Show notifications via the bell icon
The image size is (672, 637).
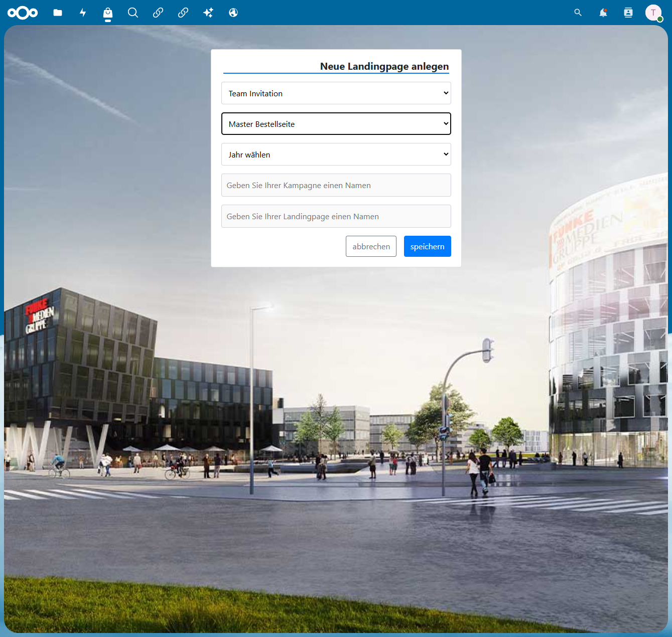click(603, 13)
